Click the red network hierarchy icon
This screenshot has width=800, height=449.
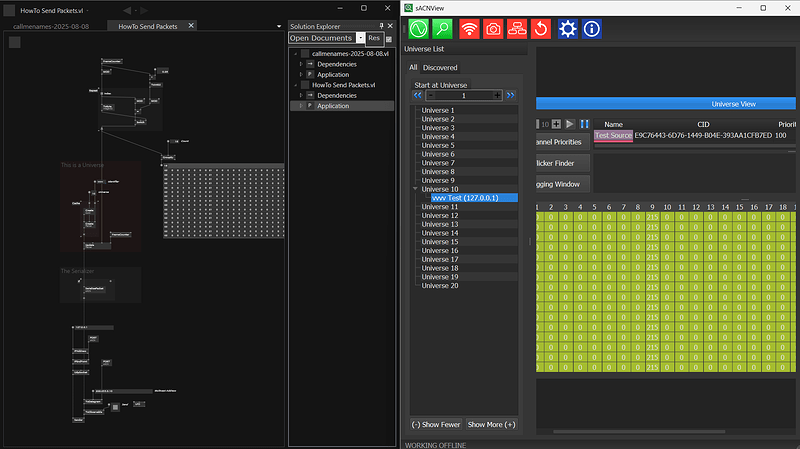(517, 29)
